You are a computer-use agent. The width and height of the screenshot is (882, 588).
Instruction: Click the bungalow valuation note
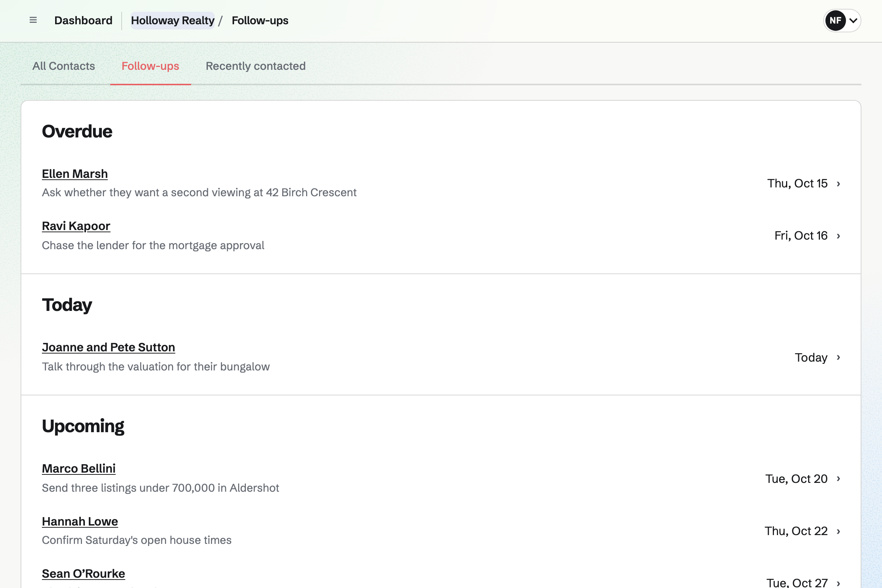pos(155,366)
